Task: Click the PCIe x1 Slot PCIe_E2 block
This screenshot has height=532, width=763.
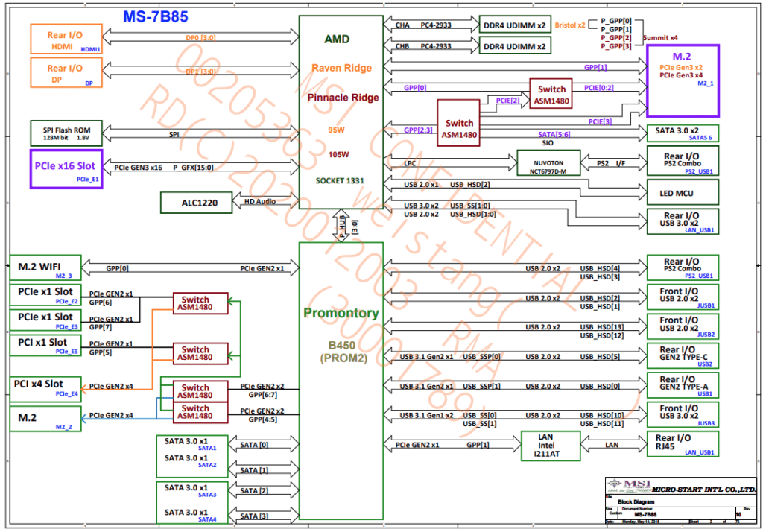Action: [x=45, y=296]
